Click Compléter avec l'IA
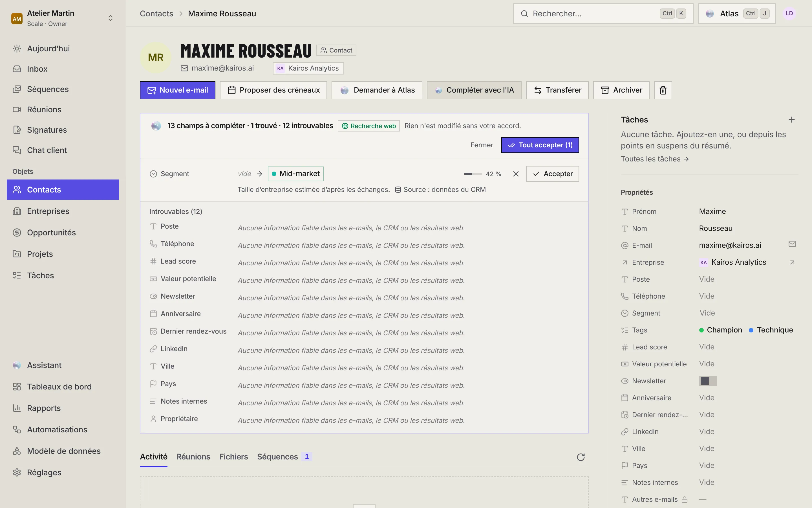Viewport: 812px width, 508px height. [x=474, y=90]
